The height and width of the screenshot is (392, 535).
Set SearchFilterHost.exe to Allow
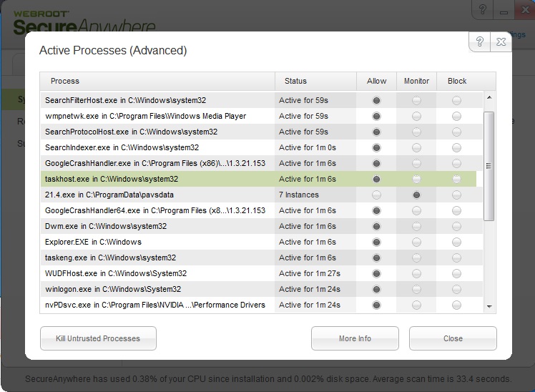[376, 101]
